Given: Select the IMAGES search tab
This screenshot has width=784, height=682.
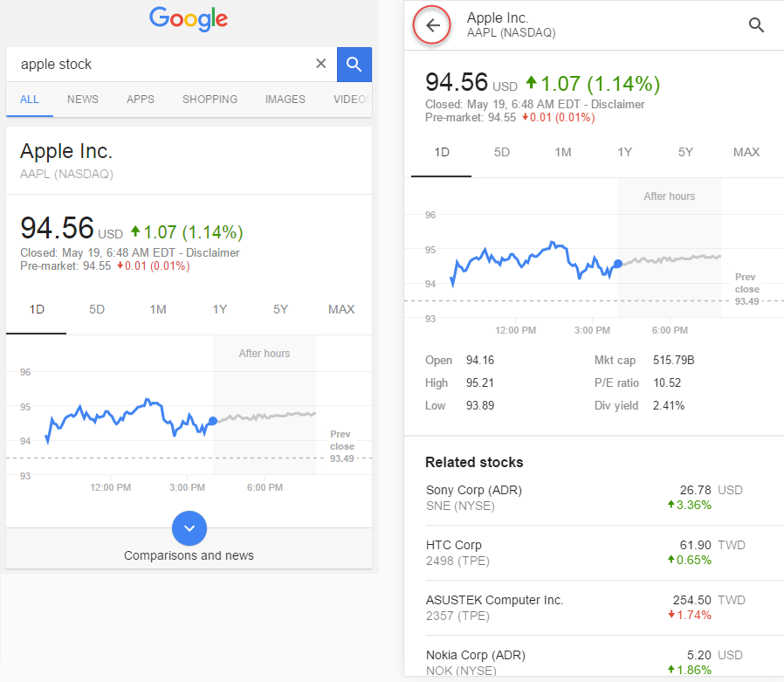Looking at the screenshot, I should click(x=285, y=100).
